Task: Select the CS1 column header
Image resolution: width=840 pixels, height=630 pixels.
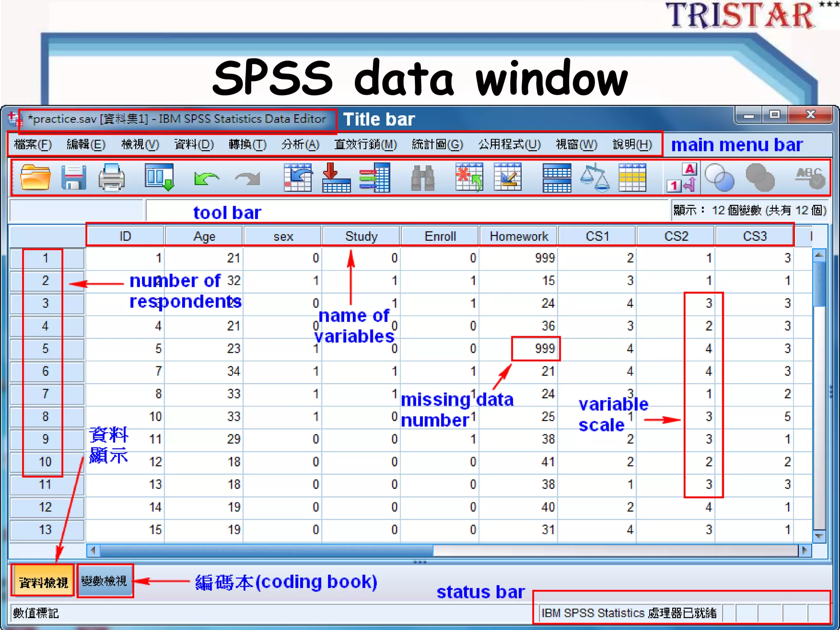Action: tap(598, 236)
